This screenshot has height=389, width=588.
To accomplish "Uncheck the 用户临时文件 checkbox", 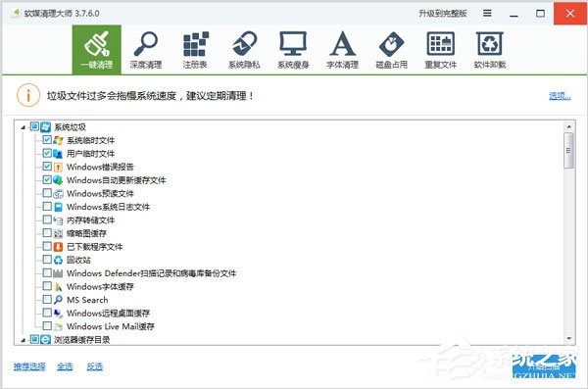I will 47,153.
